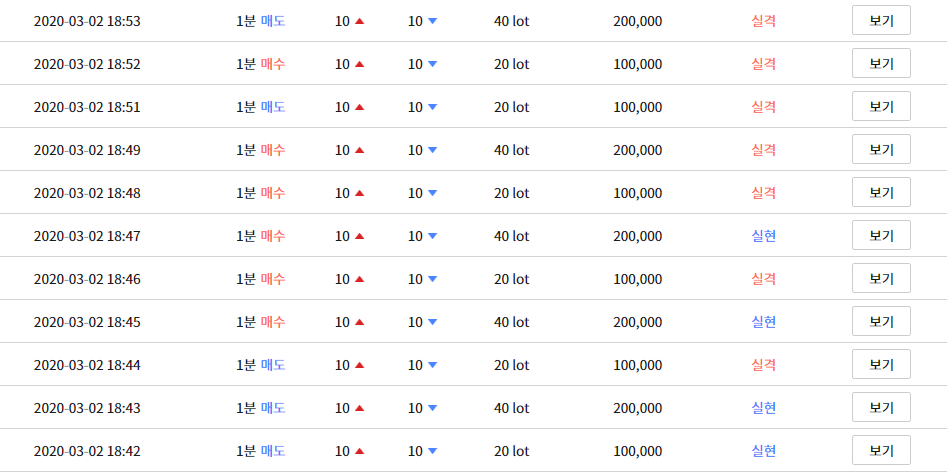Click the blue down arrow in 18:52 row

click(x=432, y=64)
